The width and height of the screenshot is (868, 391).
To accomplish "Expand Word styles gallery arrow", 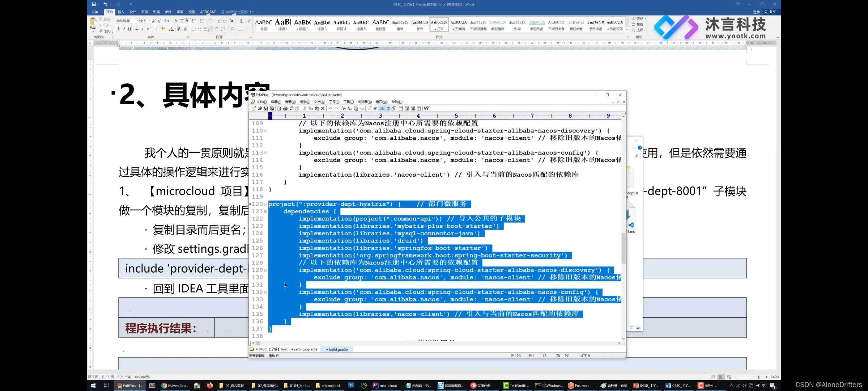I will coord(627,30).
